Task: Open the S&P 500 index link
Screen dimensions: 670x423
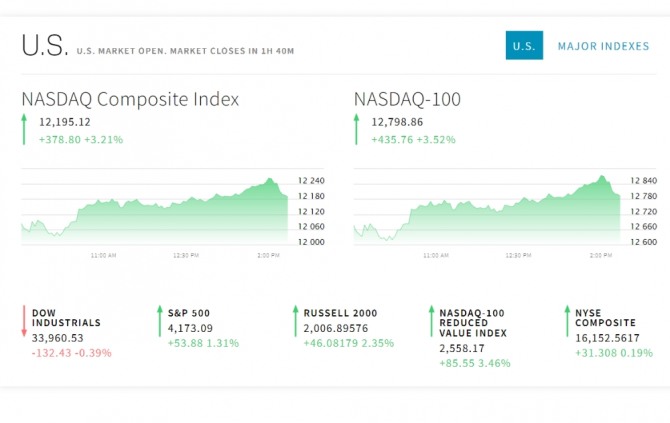Action: (188, 313)
